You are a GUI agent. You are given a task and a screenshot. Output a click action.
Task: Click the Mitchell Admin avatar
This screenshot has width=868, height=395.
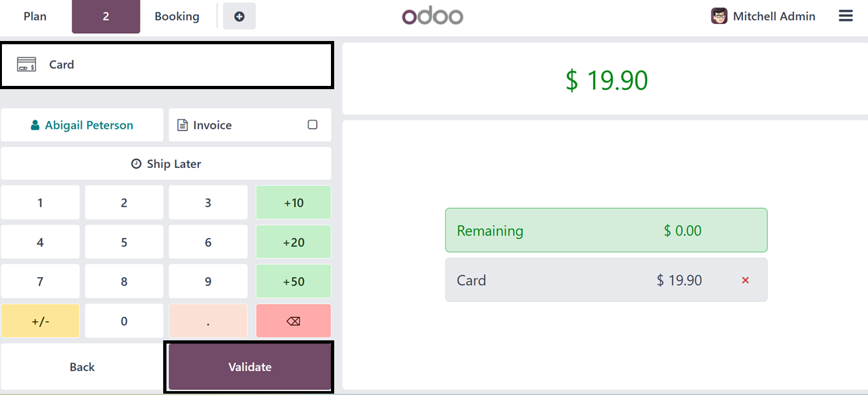(718, 16)
